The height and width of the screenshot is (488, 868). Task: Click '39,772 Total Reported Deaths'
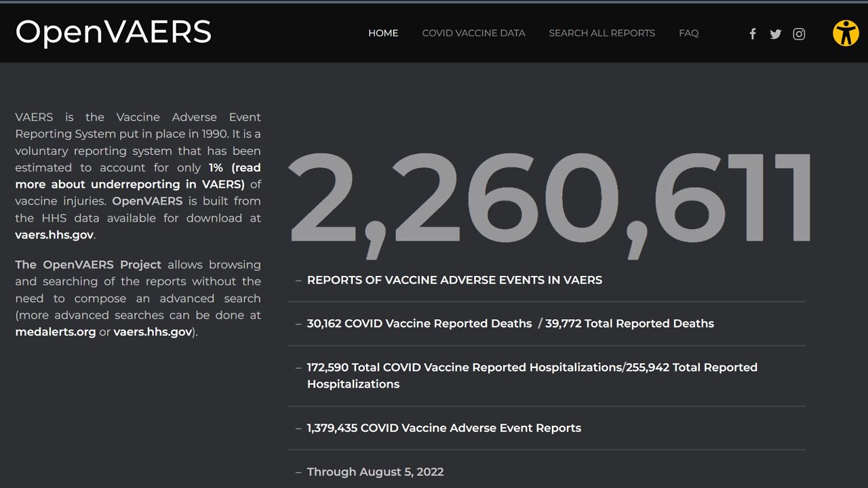pyautogui.click(x=629, y=324)
